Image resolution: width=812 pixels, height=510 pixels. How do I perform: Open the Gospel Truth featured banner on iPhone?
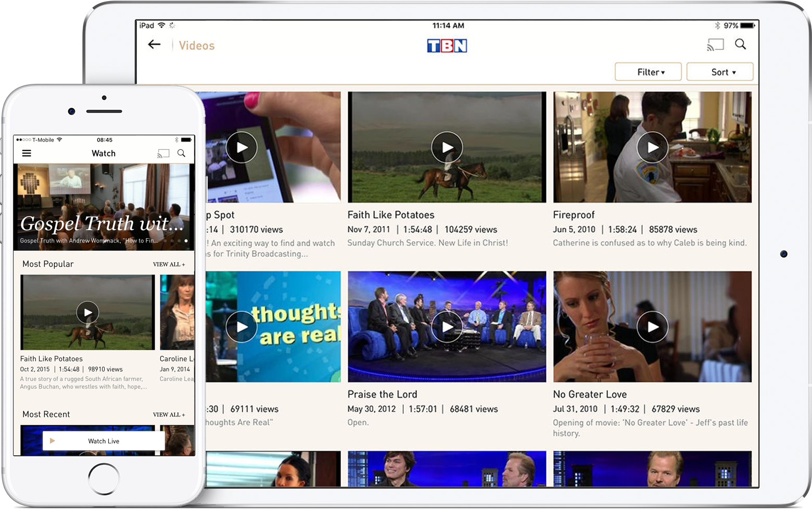pyautogui.click(x=104, y=207)
